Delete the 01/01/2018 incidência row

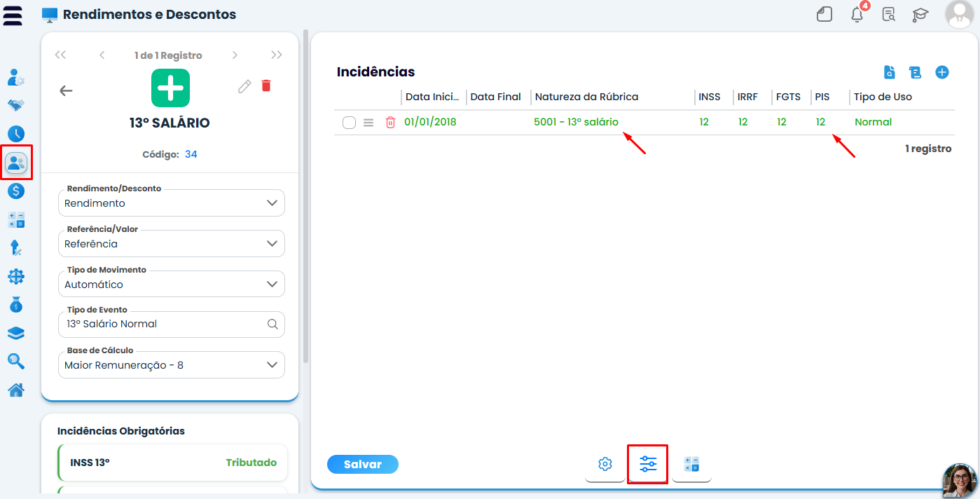click(x=390, y=122)
